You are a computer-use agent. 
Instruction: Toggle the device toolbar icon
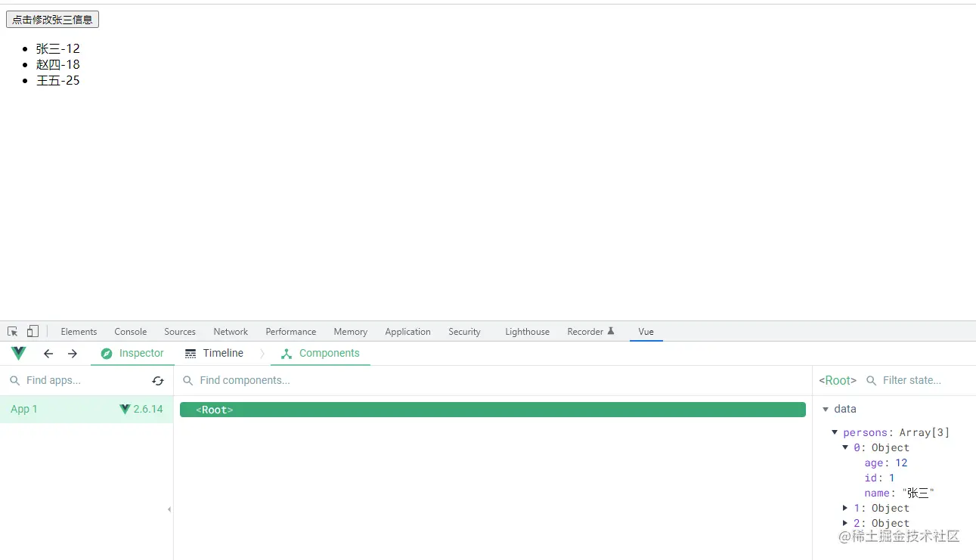[x=33, y=331]
